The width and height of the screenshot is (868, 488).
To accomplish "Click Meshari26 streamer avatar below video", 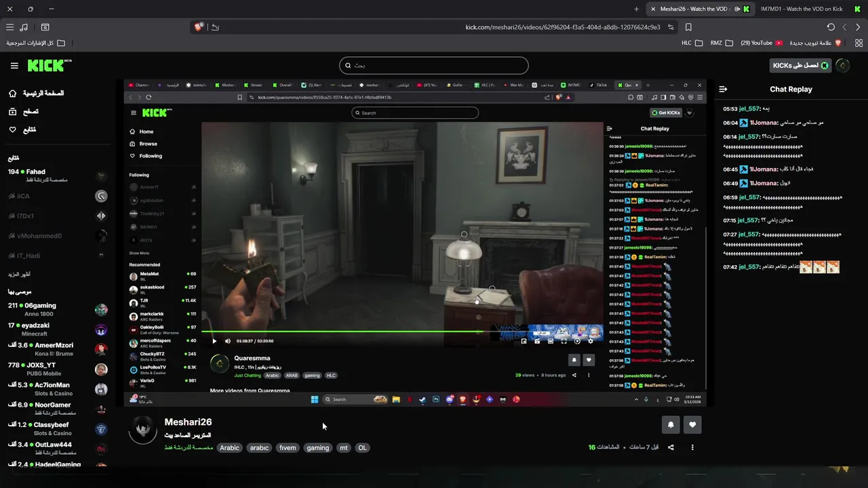I will [x=142, y=430].
